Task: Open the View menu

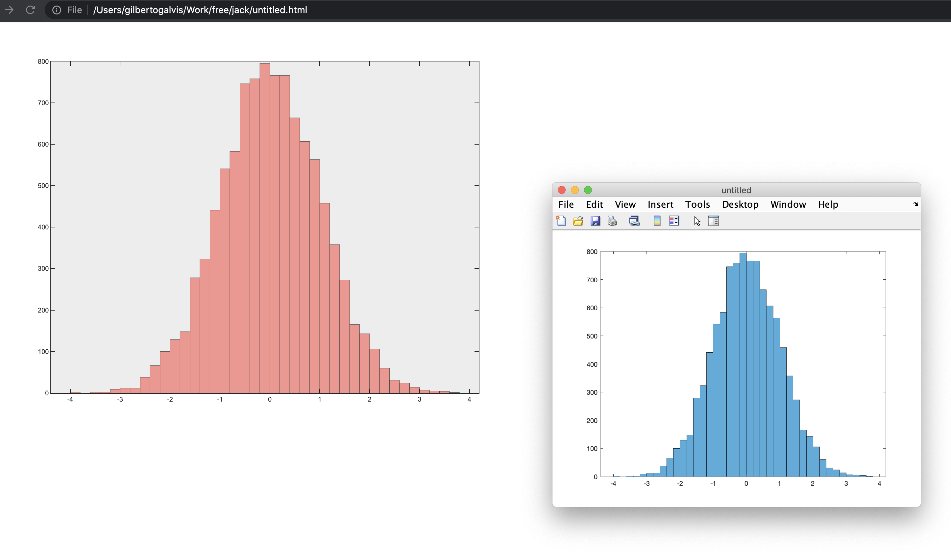Action: point(625,204)
